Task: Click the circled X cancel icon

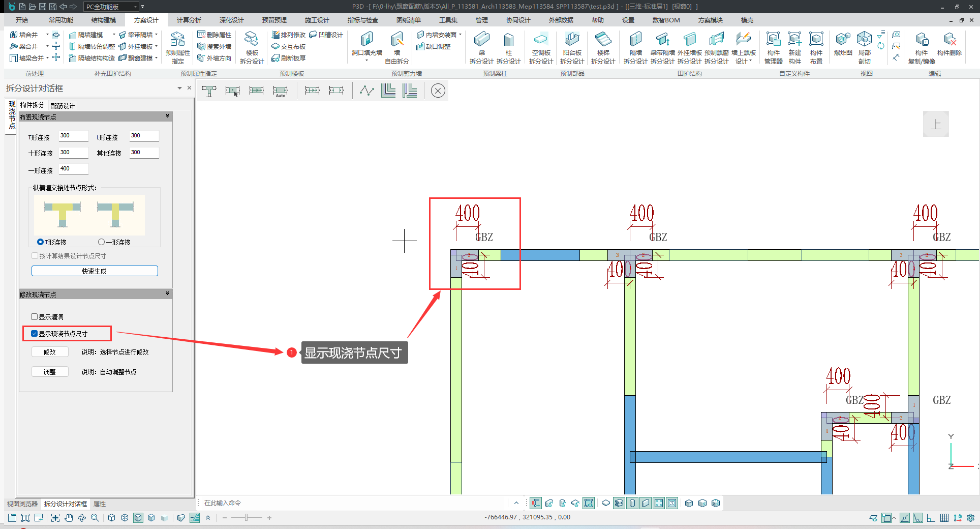Action: 438,91
